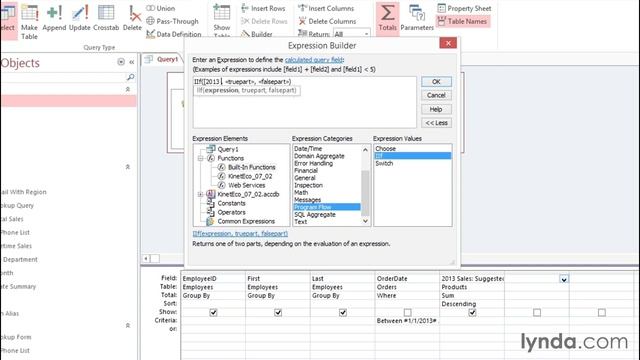
Task: Select Web Services tree item
Action: point(247,185)
